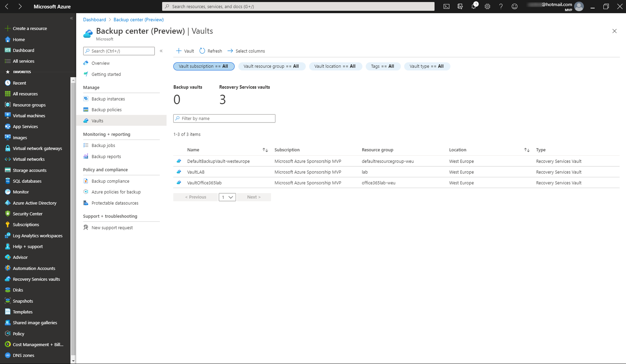Open Resource groups
Screen dimensions: 626x364
pyautogui.click(x=29, y=105)
